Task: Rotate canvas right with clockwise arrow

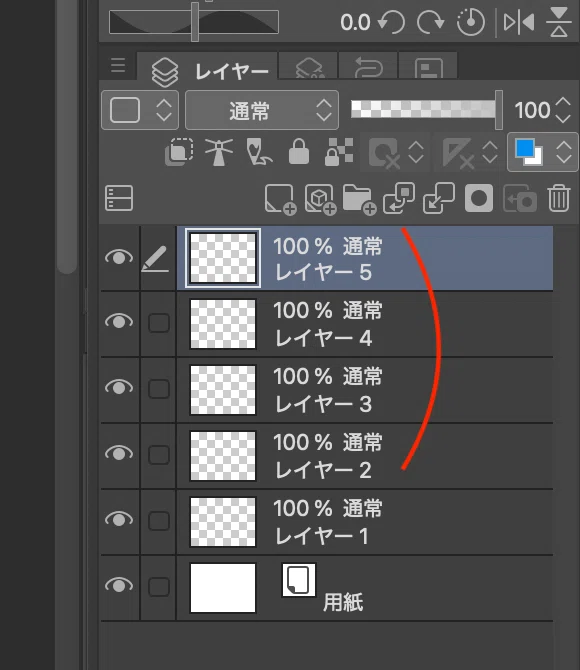Action: pos(430,22)
